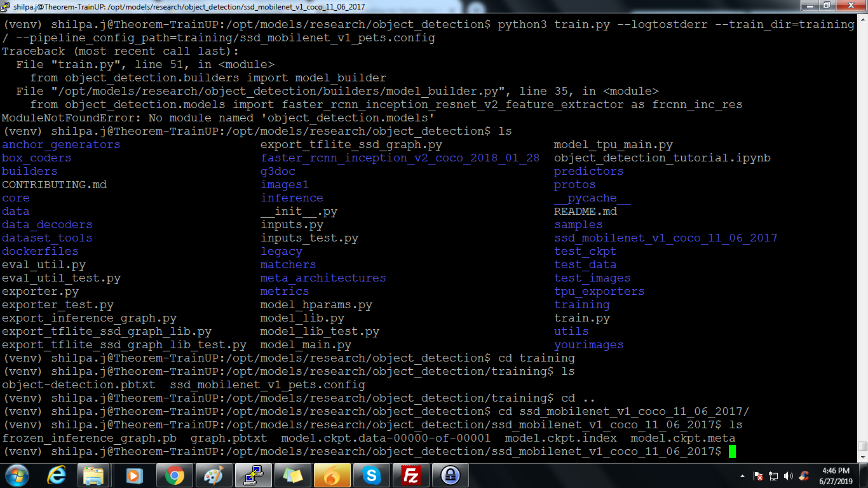Open Skype from the taskbar
This screenshot has width=868, height=488.
[372, 475]
